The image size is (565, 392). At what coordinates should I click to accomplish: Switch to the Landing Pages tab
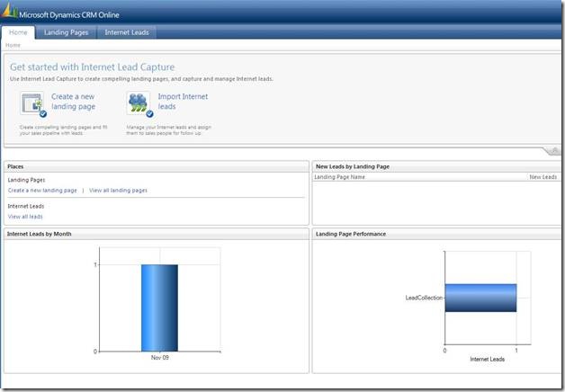pos(67,33)
